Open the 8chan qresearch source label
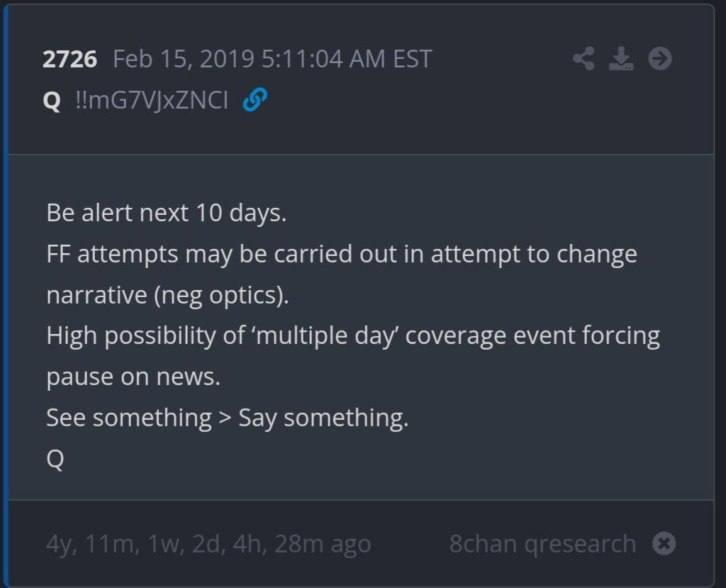This screenshot has height=588, width=726. (x=542, y=543)
